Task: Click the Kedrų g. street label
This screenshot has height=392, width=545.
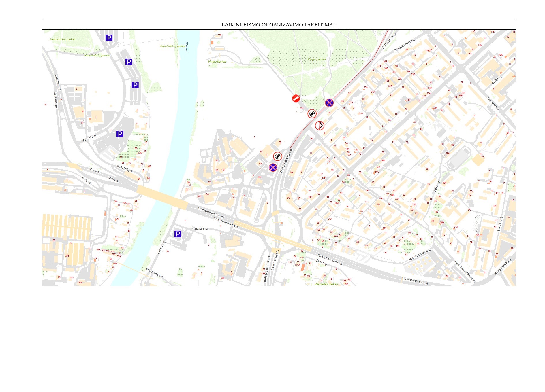Action: [497, 80]
